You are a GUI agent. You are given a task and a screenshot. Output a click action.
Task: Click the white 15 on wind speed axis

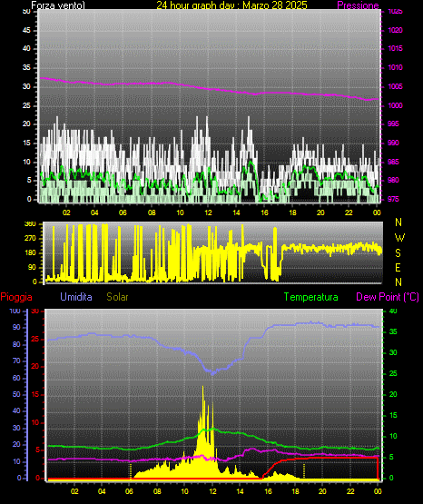point(26,143)
